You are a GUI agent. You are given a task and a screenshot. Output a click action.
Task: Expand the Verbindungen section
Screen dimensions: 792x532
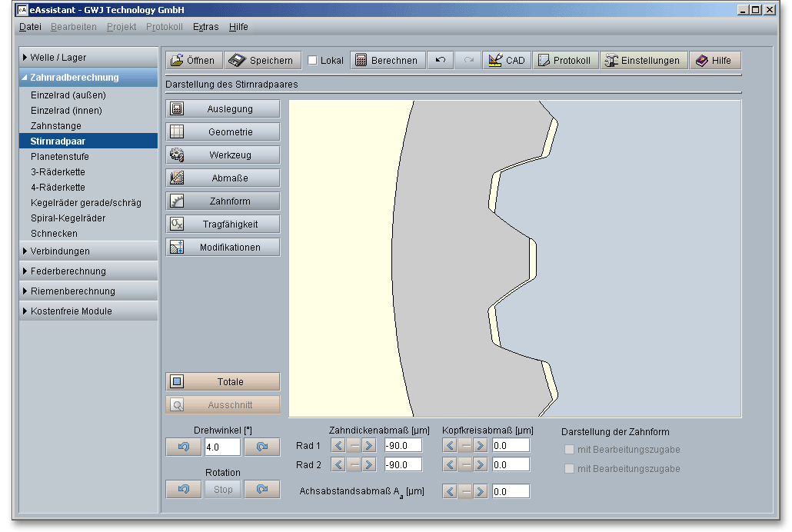pos(88,251)
